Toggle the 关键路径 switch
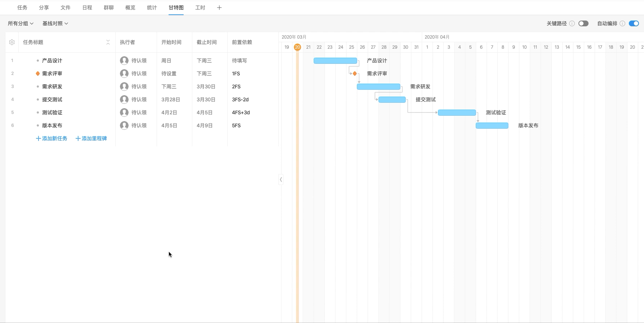 click(583, 23)
